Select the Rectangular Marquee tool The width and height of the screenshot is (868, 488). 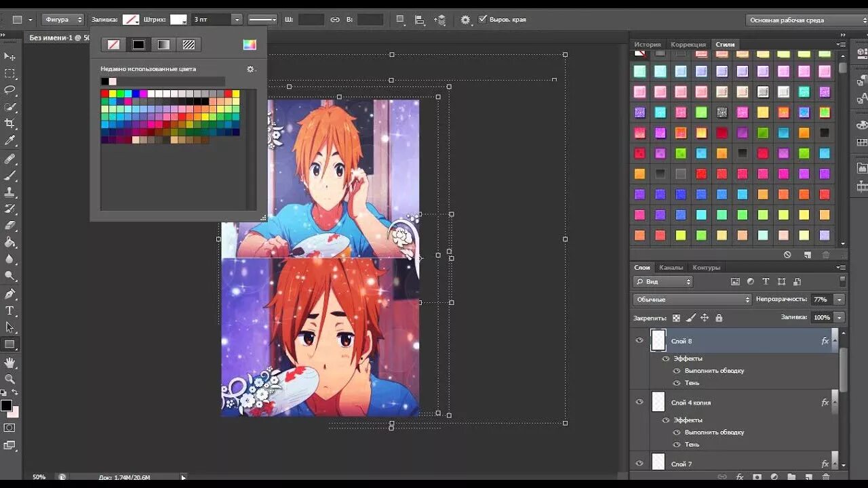tap(9, 73)
